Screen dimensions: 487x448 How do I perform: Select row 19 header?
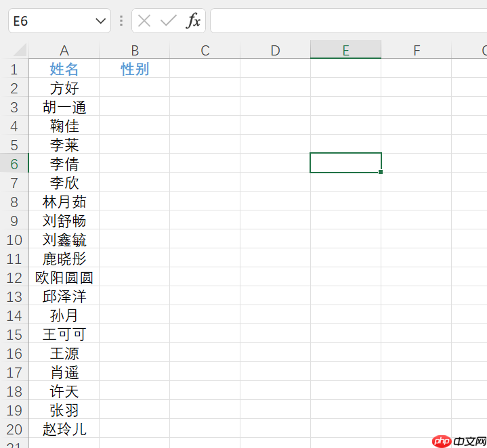(x=14, y=410)
